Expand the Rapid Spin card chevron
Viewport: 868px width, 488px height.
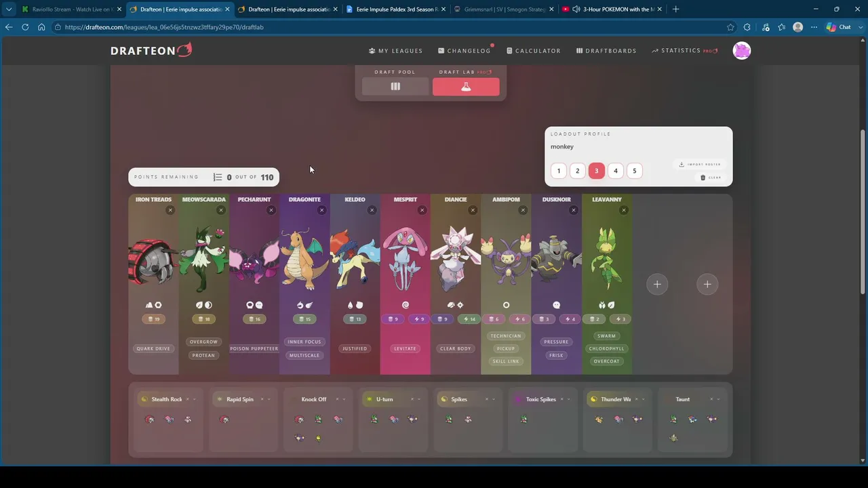[x=269, y=399]
